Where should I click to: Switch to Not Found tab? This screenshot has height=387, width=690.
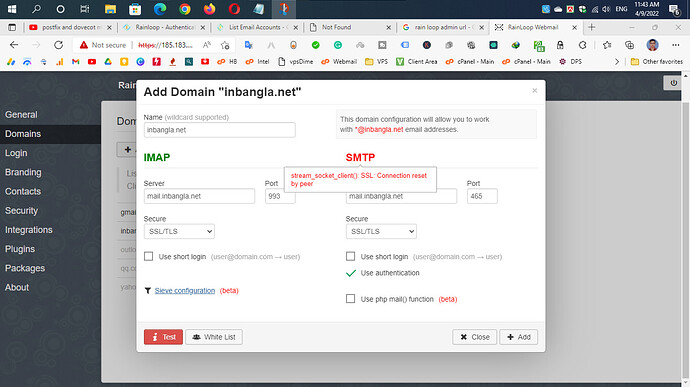pos(350,27)
